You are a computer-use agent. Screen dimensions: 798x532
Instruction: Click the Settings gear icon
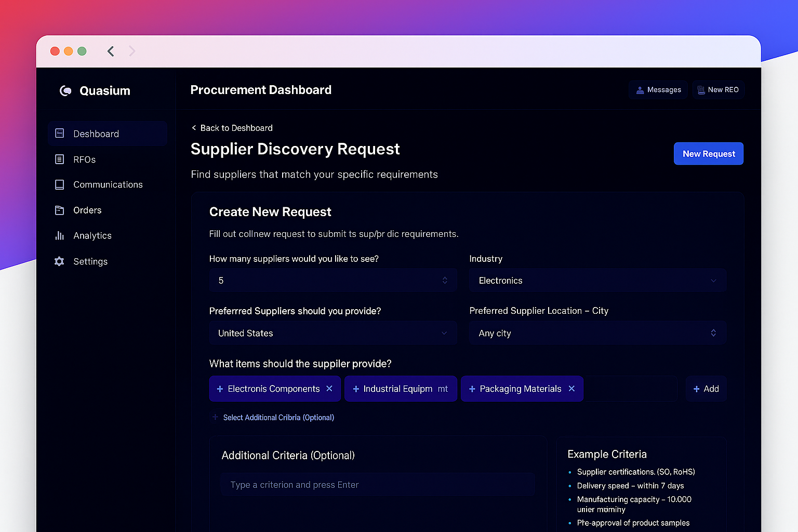tap(60, 261)
